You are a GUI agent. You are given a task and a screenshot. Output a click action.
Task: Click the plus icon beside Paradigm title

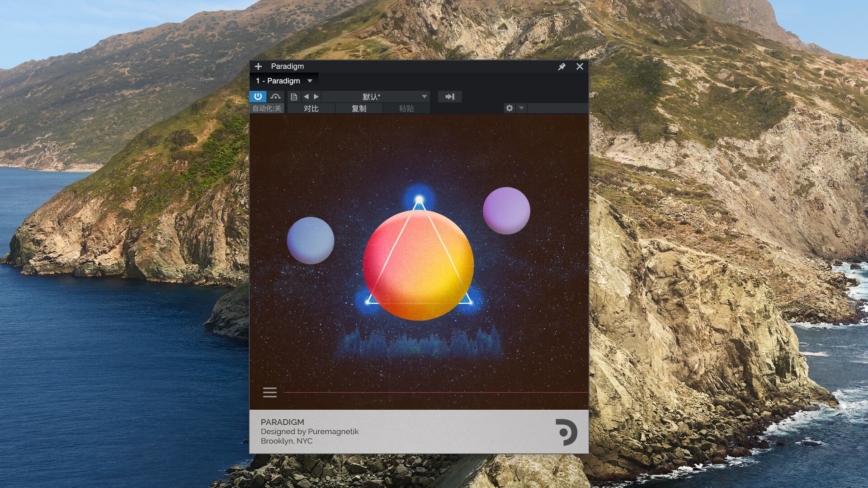258,66
